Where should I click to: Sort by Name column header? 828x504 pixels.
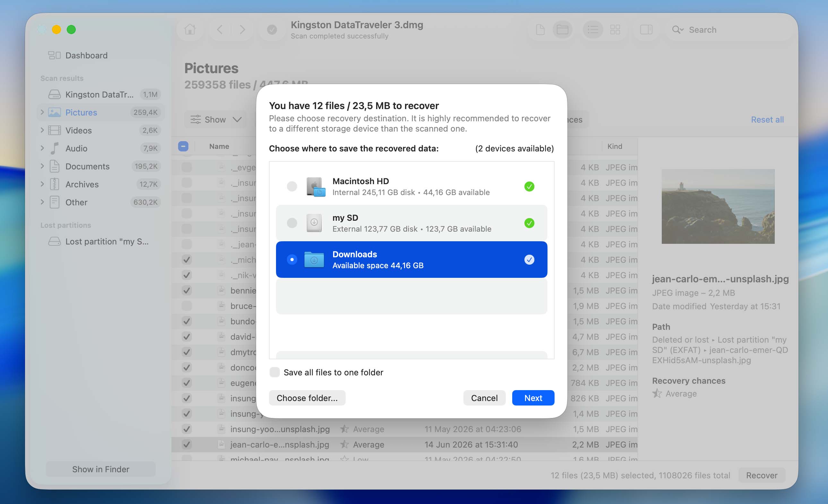219,146
